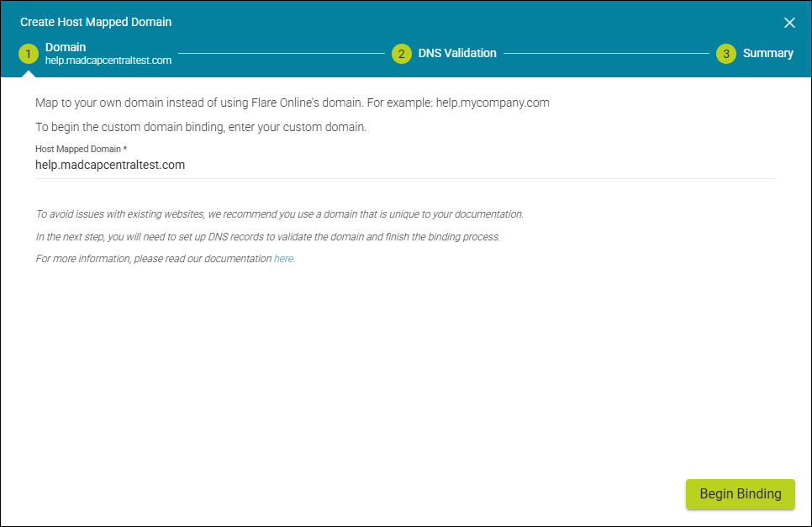Viewport: 812px width, 527px height.
Task: Click the domain subtitle under Domain step
Action: tap(108, 61)
